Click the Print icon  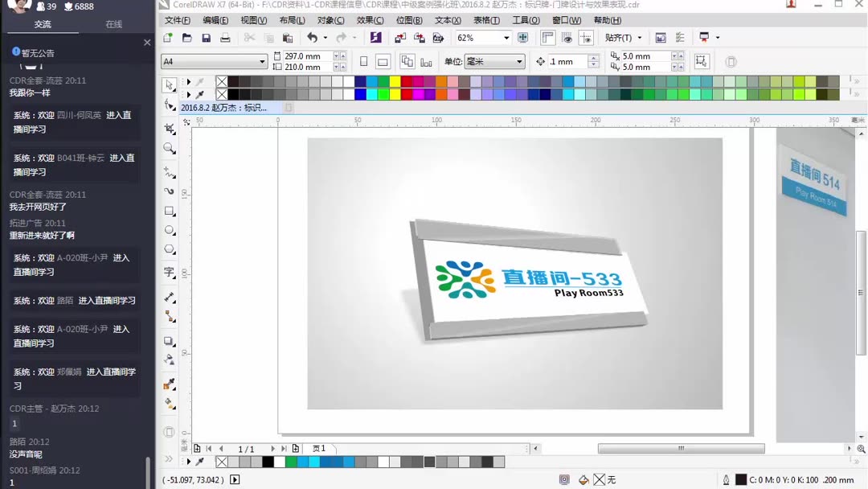click(x=225, y=38)
